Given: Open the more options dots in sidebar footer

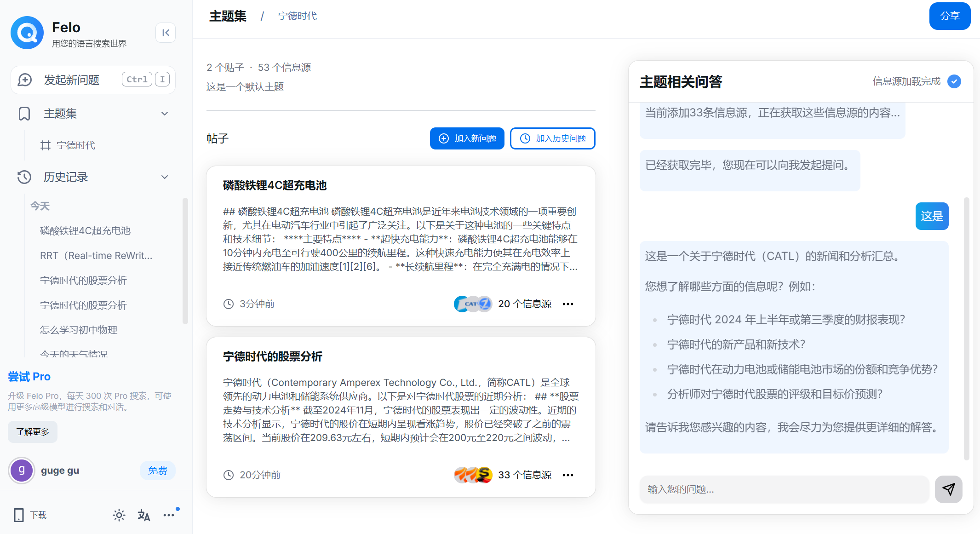Looking at the screenshot, I should point(169,515).
